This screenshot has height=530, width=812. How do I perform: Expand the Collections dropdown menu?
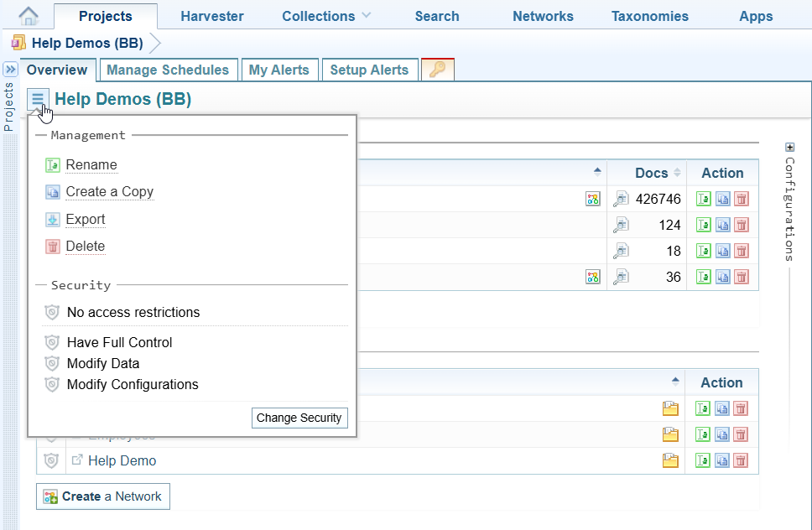click(x=326, y=16)
